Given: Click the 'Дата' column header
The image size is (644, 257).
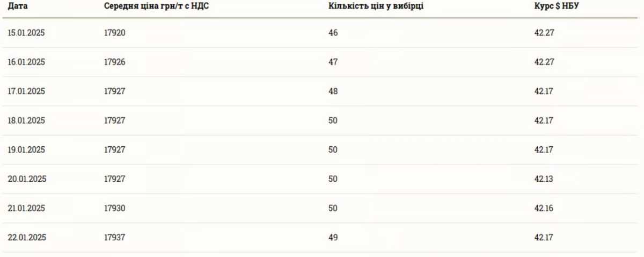Looking at the screenshot, I should click(18, 6).
